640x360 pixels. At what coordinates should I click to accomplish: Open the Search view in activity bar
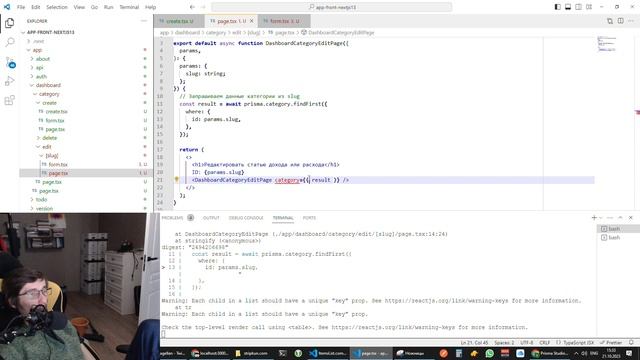pos(10,42)
